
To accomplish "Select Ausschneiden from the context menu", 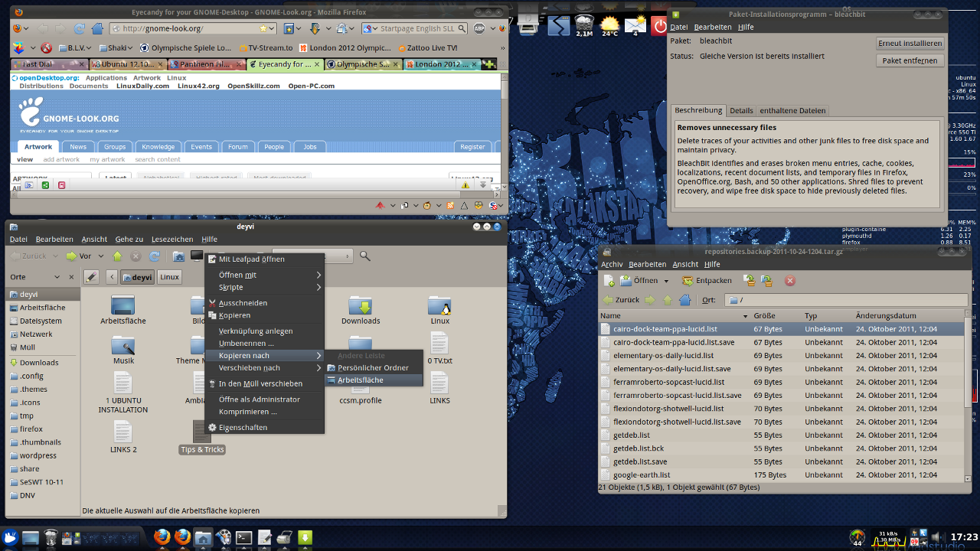I will (x=264, y=303).
